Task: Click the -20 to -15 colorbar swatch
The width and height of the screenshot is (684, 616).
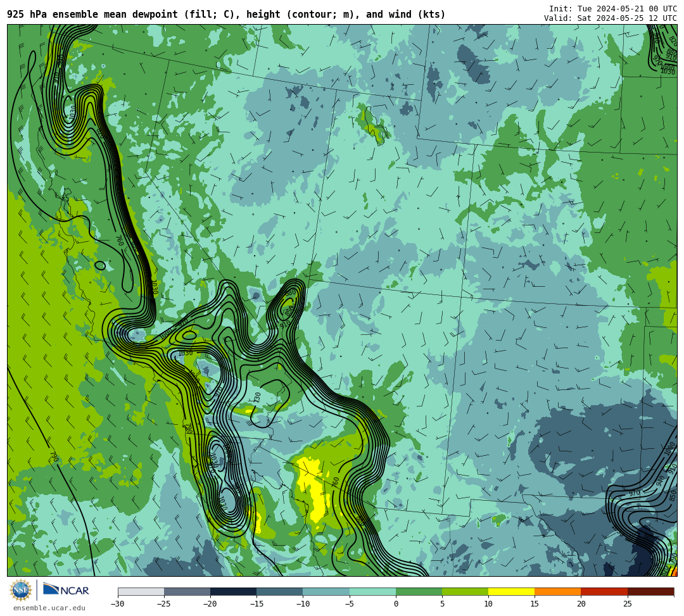Action: click(233, 591)
